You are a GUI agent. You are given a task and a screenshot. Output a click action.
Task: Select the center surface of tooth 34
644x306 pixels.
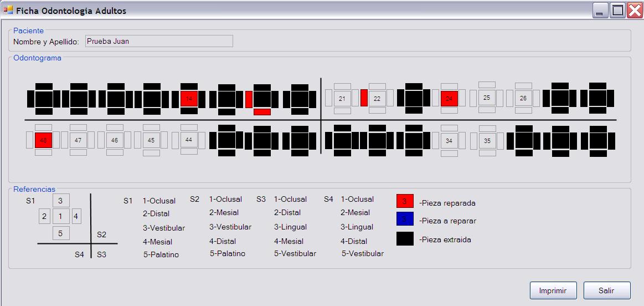[x=449, y=141]
